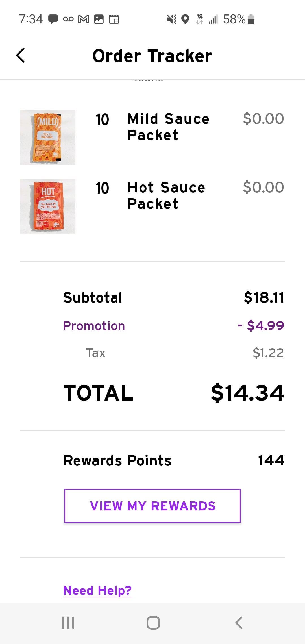The width and height of the screenshot is (305, 644).
Task: Tap the Android home button icon
Action: coord(153,623)
